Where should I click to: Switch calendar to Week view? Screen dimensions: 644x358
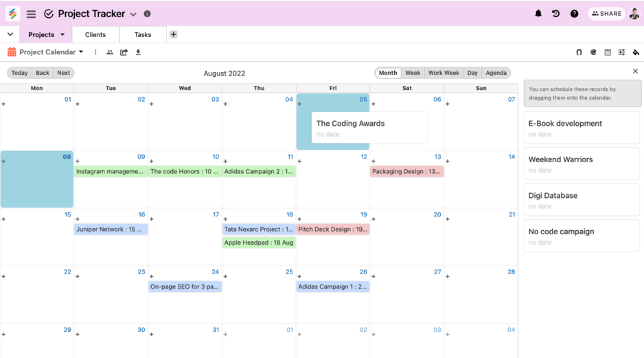[413, 73]
